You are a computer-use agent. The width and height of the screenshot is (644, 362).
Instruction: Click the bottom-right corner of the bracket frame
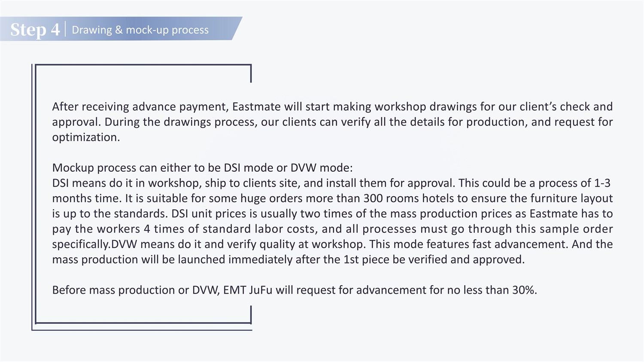pyautogui.click(x=251, y=322)
